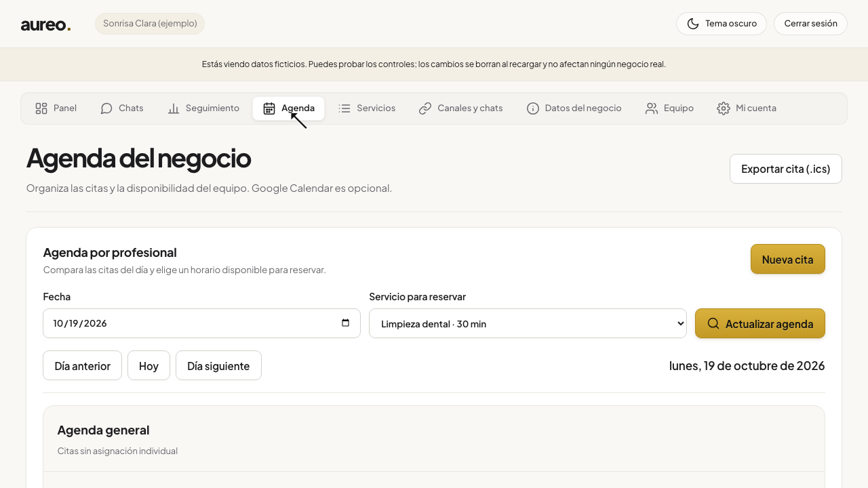
Task: Switch to the Seguimiento tab label
Action: (x=212, y=108)
